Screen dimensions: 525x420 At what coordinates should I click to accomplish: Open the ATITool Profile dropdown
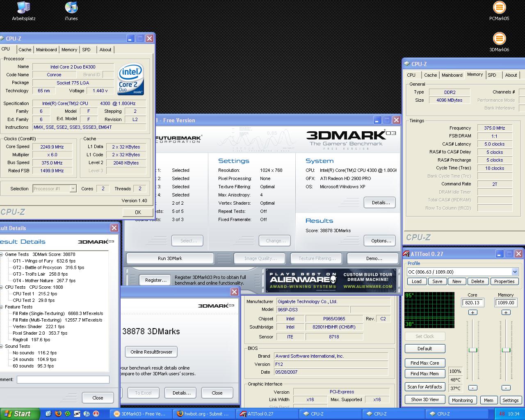pos(515,272)
